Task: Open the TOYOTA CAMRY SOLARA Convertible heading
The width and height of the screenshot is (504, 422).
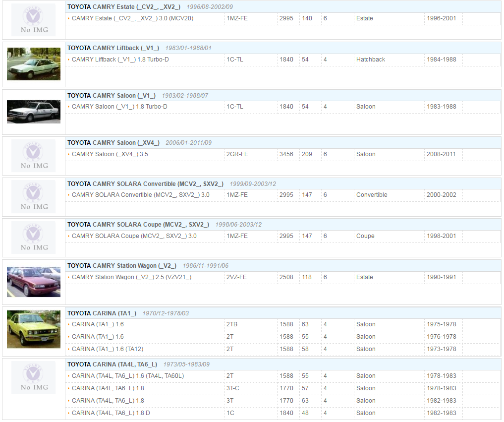Action: click(145, 183)
